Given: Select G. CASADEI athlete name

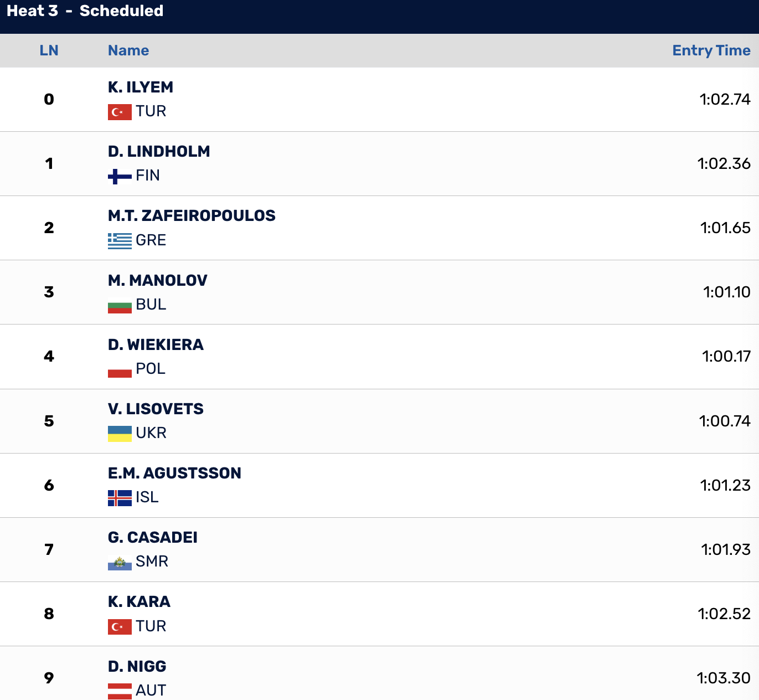Looking at the screenshot, I should pos(153,537).
